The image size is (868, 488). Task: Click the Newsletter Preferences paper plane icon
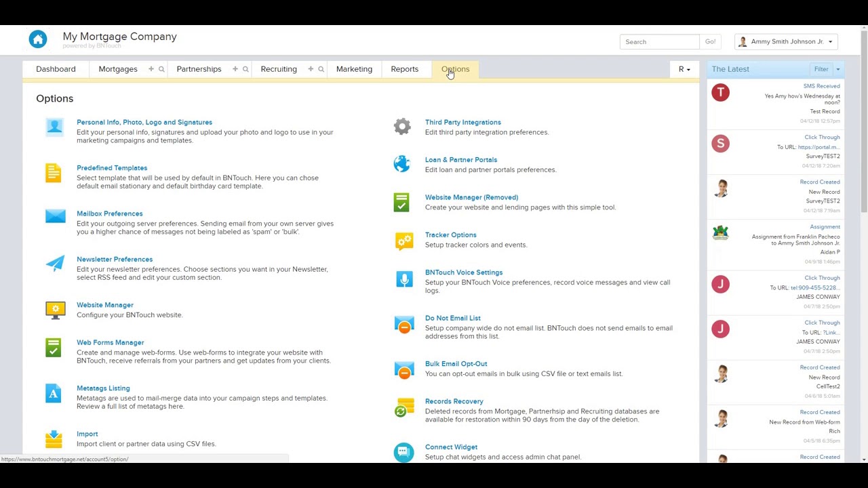[x=55, y=263]
